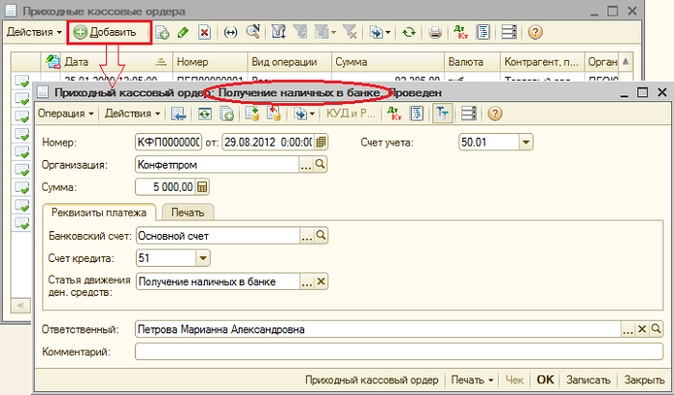Click the green pencil edit icon

point(184,32)
